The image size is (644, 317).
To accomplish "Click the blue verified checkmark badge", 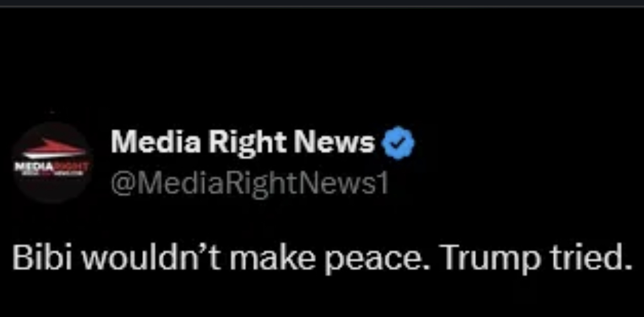I will click(398, 143).
